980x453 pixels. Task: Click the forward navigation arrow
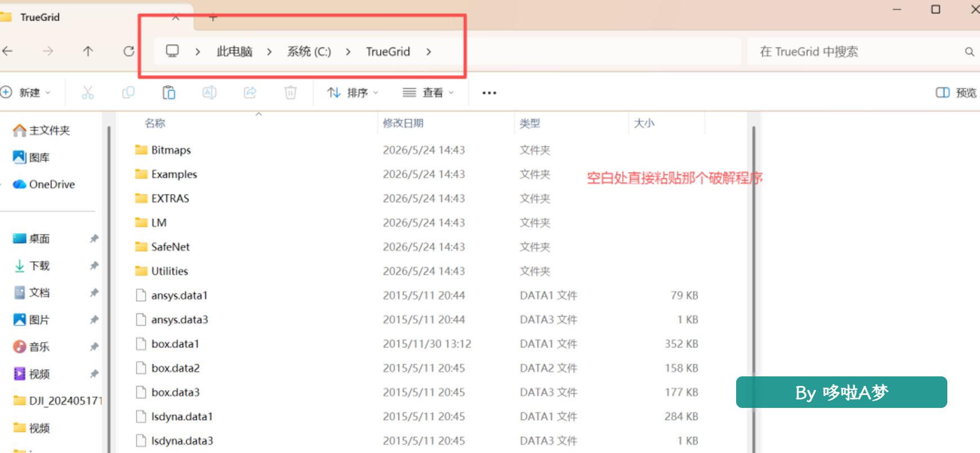[48, 51]
